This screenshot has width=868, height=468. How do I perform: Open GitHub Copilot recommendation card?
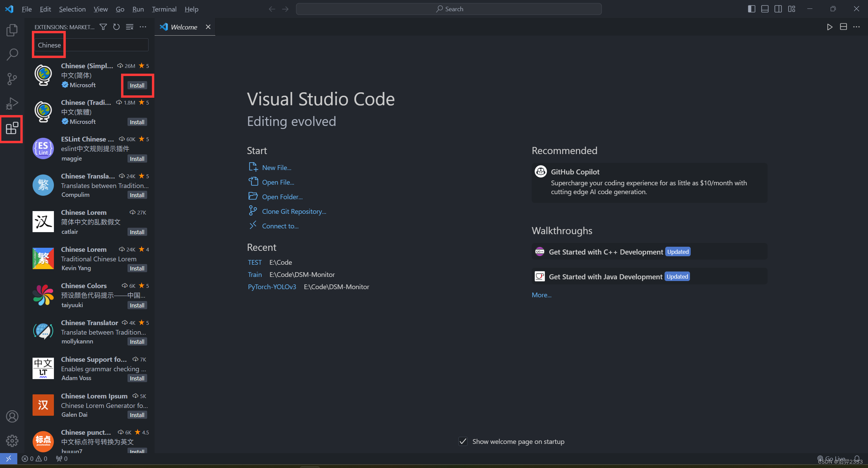[x=649, y=183]
